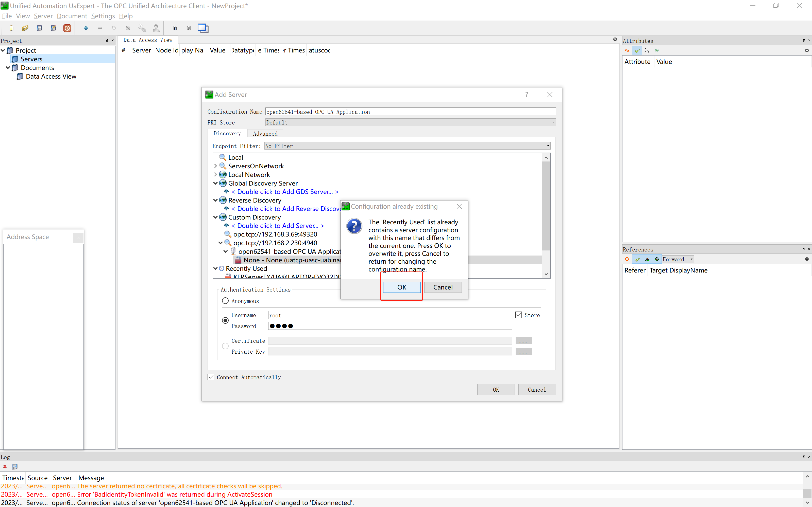This screenshot has width=812, height=507.
Task: Click the red Exit power icon
Action: 67,28
